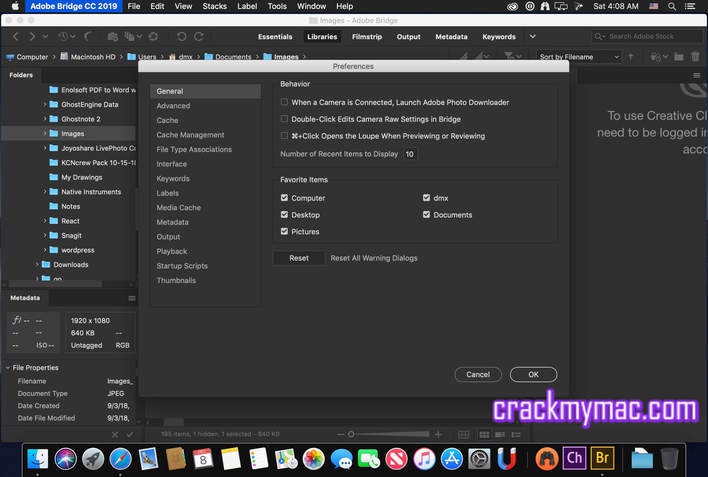
Task: Uncheck Computer favorite item
Action: 284,198
